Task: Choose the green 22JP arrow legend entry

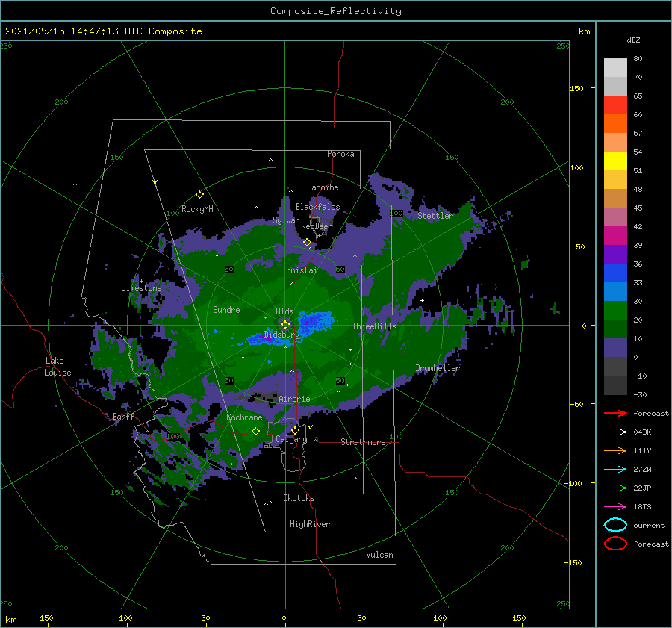Action: [x=615, y=488]
